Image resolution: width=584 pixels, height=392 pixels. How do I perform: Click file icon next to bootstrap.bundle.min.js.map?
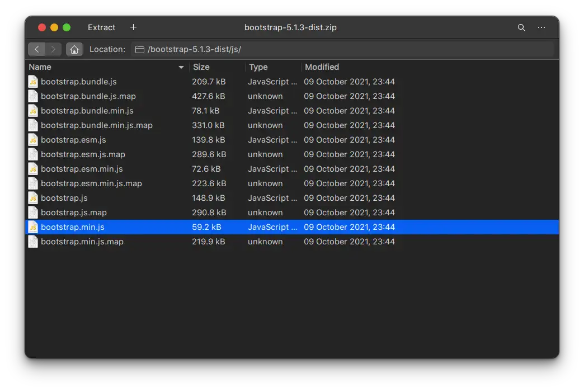[x=33, y=125]
